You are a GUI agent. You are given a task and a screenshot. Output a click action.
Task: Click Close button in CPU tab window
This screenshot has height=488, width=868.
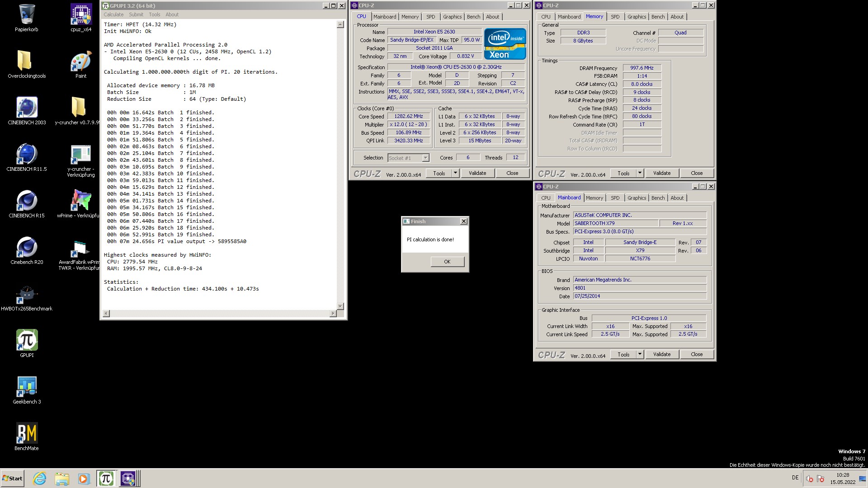click(x=512, y=173)
